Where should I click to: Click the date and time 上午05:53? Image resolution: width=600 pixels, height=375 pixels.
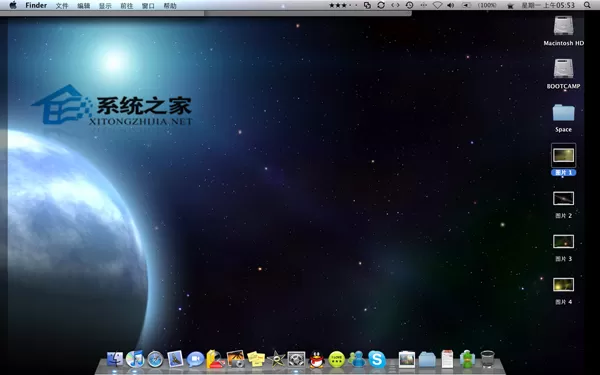(x=548, y=5)
